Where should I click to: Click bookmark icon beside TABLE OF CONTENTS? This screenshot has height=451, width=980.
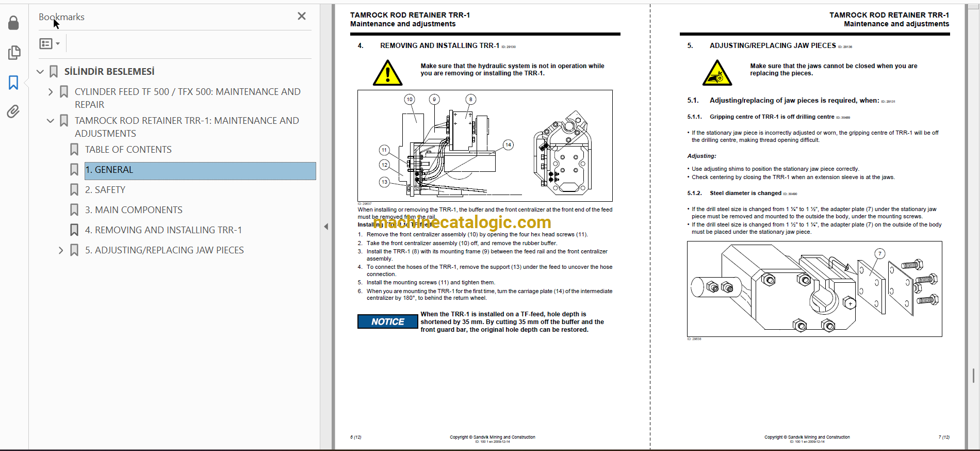tap(74, 150)
